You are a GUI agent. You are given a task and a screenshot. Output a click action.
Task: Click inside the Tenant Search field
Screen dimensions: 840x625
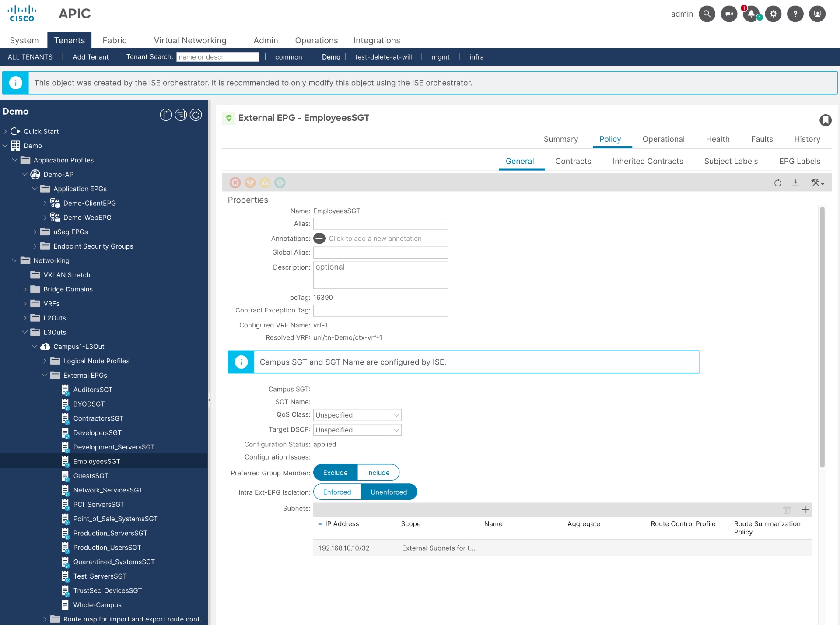(x=217, y=56)
